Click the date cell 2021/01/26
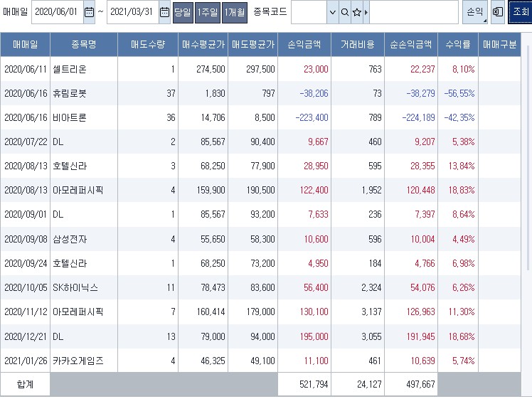 pos(26,361)
